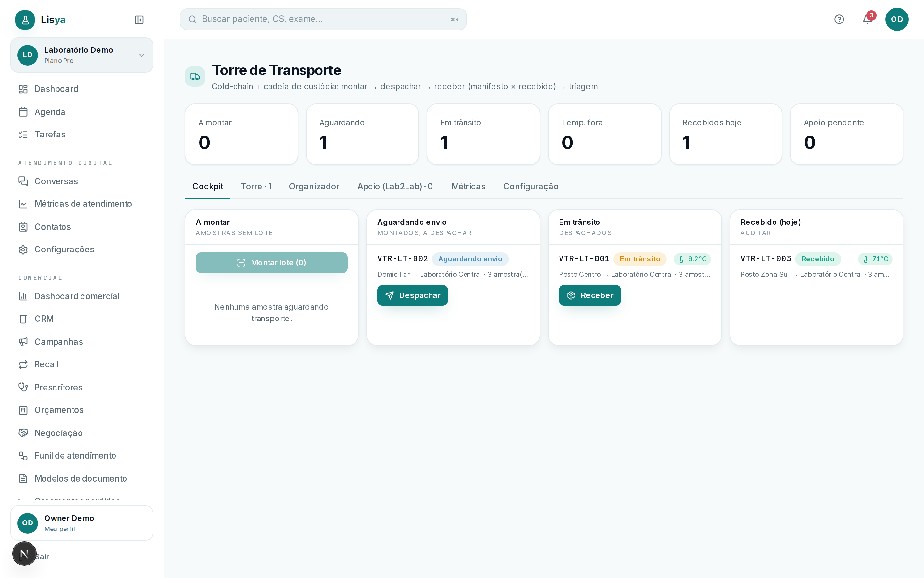Click the Conversas chat bubbles icon
The image size is (924, 578).
(23, 181)
